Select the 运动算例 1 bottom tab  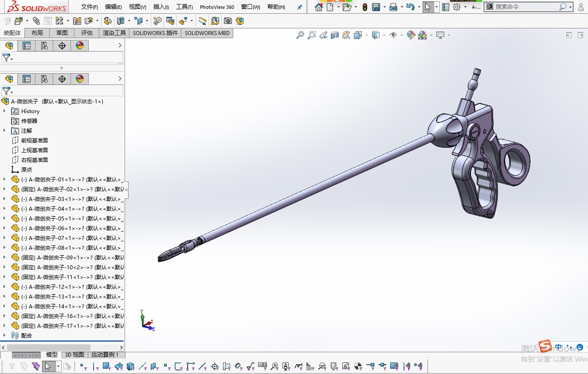click(105, 355)
